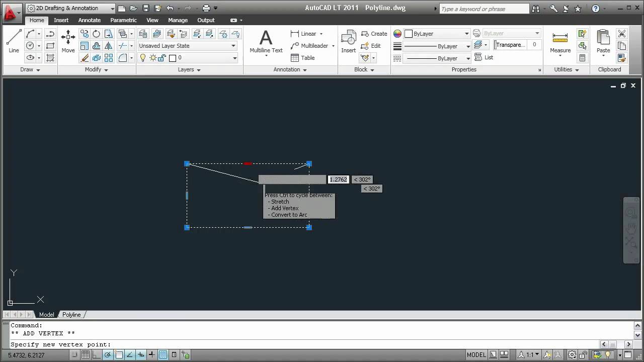
Task: Click the Insert block icon
Action: click(348, 41)
